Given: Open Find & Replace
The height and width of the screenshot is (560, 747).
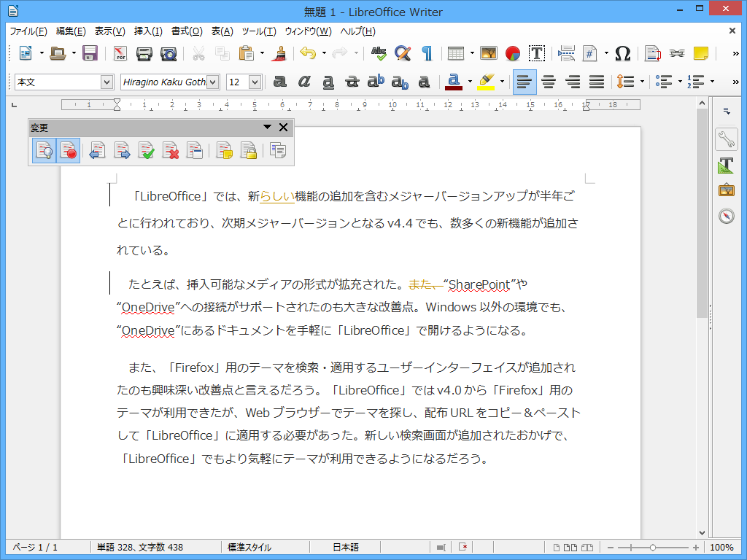Looking at the screenshot, I should [x=403, y=52].
